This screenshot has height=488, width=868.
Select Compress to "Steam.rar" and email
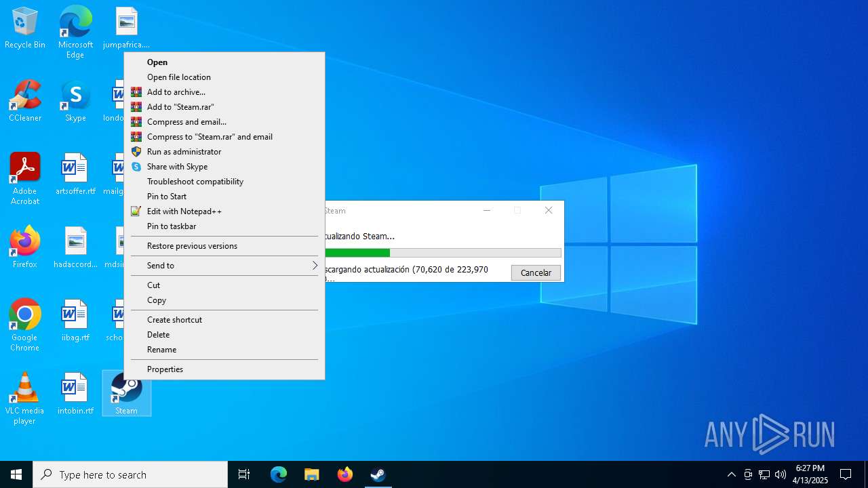pos(224,137)
